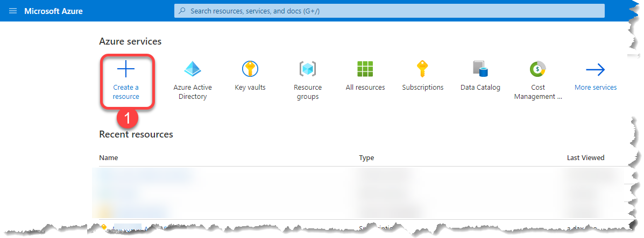Click the Create a resource plus icon
Viewport: 644px width, 238px height.
click(126, 69)
